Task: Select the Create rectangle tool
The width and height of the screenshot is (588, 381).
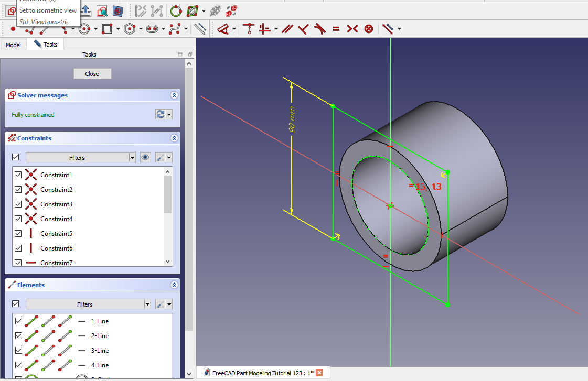Action: pyautogui.click(x=107, y=29)
